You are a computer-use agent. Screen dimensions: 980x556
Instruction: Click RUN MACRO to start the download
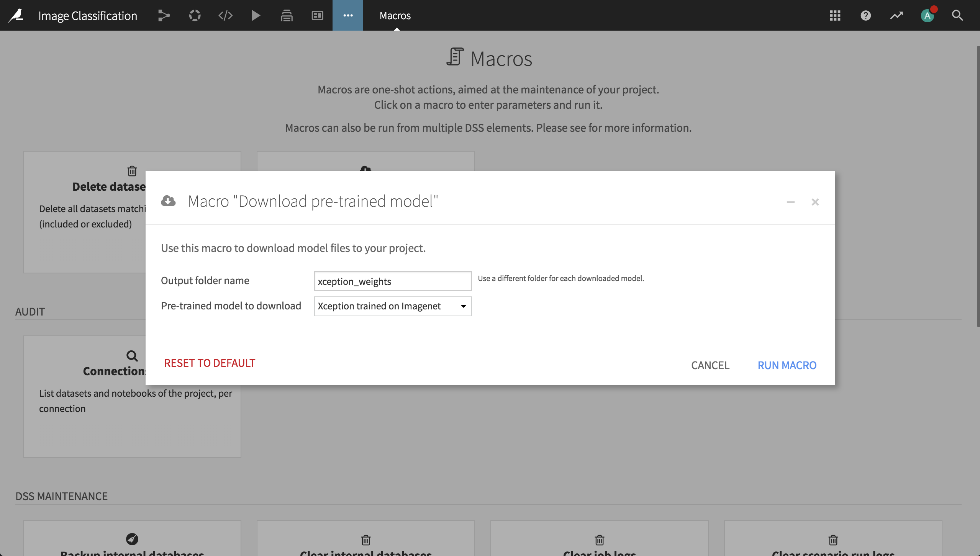click(786, 365)
